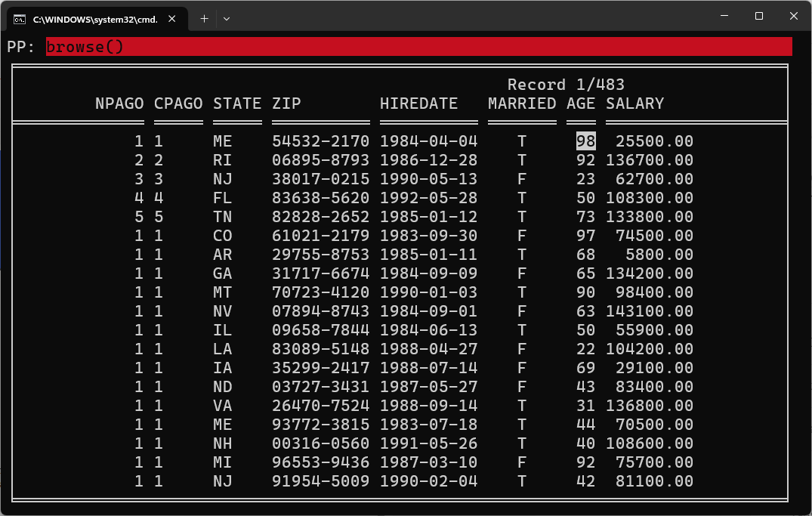Click zip code 70723-4120

pyautogui.click(x=320, y=292)
